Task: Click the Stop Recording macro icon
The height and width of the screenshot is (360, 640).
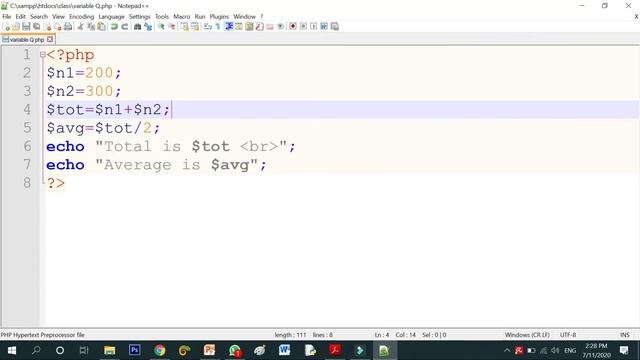Action: click(x=303, y=27)
